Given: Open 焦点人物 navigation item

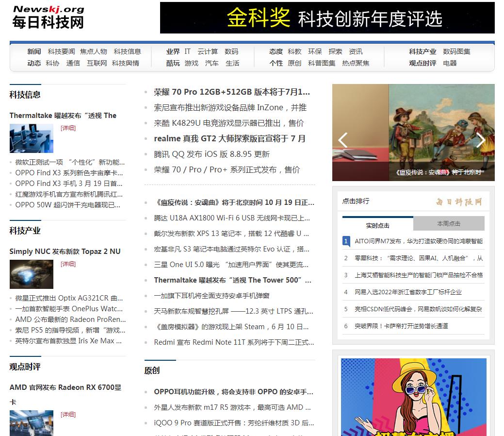Looking at the screenshot, I should click(94, 51).
